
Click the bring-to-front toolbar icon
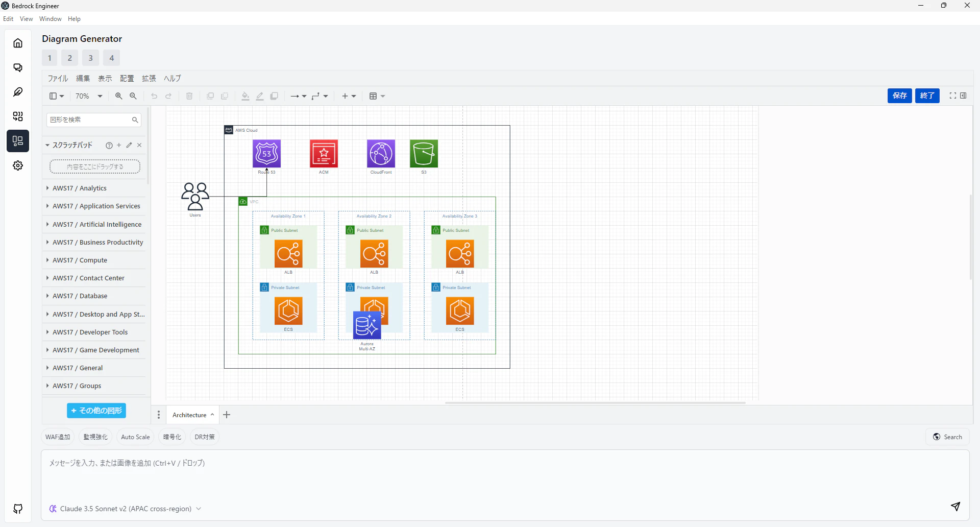(x=210, y=96)
